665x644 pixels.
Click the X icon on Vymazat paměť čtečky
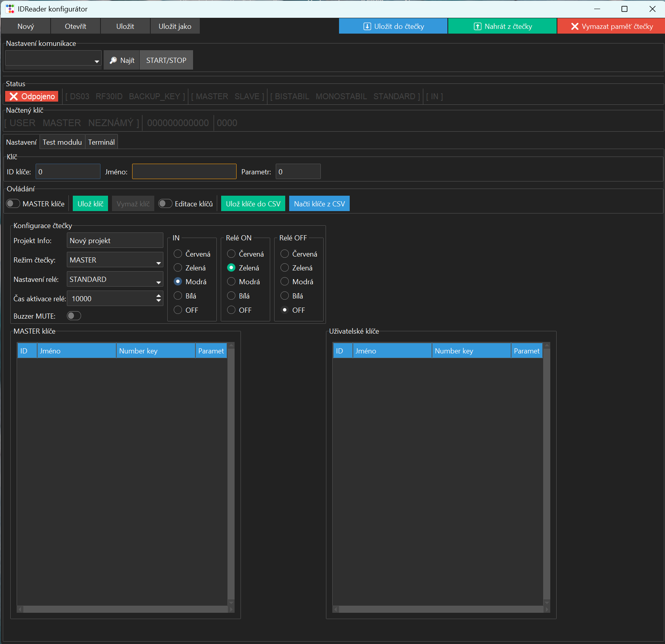[x=574, y=26]
